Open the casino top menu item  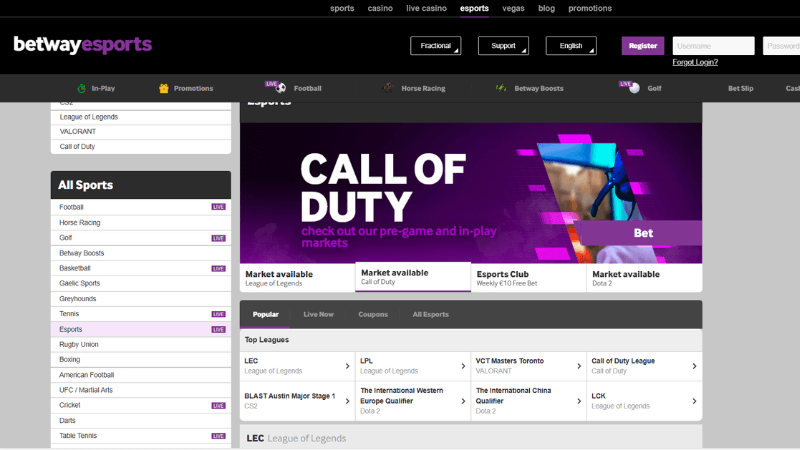380,8
